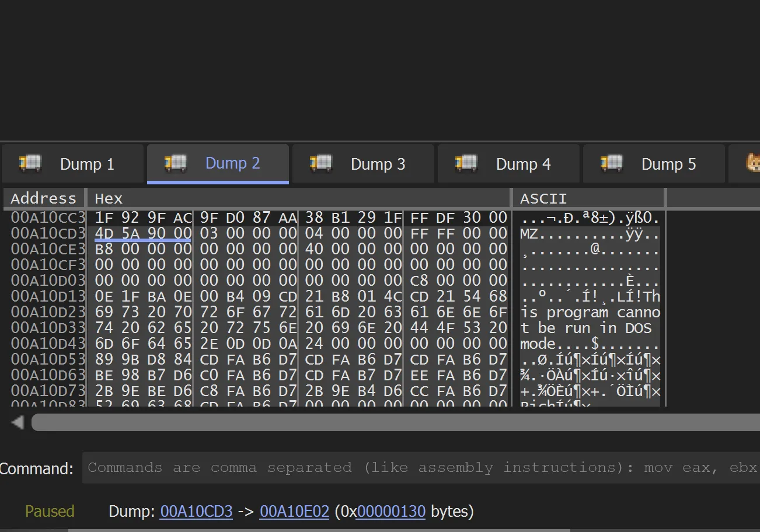Click hex bytes 6D 6F 64 65
This screenshot has height=532, width=760.
pos(143,344)
